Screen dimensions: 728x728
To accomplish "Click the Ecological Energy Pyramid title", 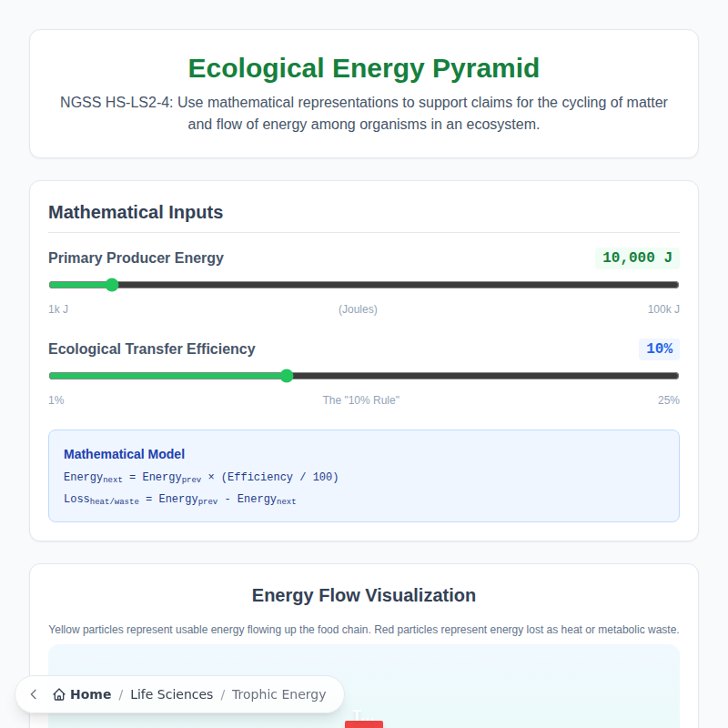I will 364,67.
